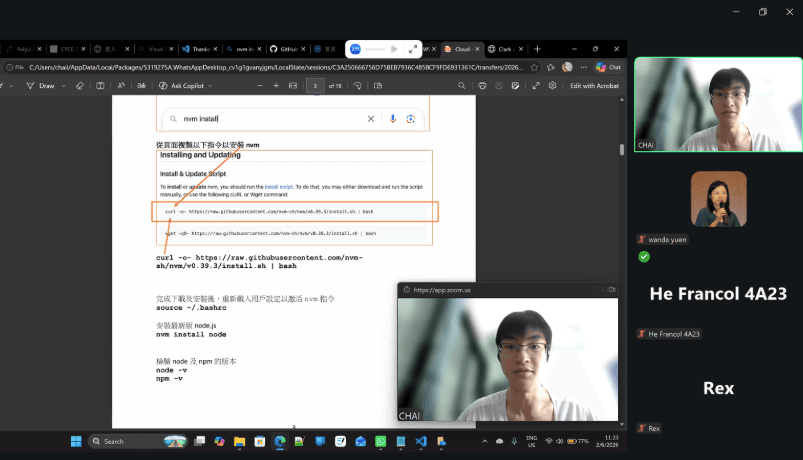Toggle the page view layout icon
This screenshot has width=803, height=460.
(x=100, y=86)
